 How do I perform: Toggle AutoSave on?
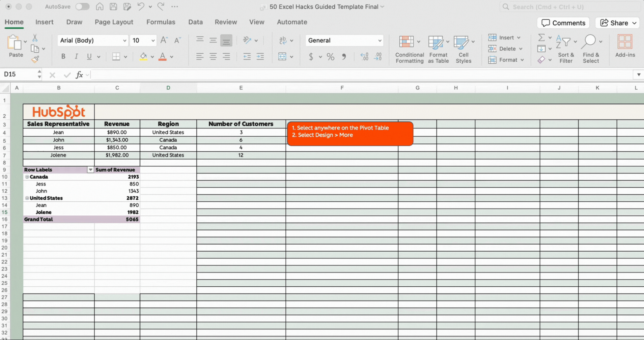click(82, 6)
